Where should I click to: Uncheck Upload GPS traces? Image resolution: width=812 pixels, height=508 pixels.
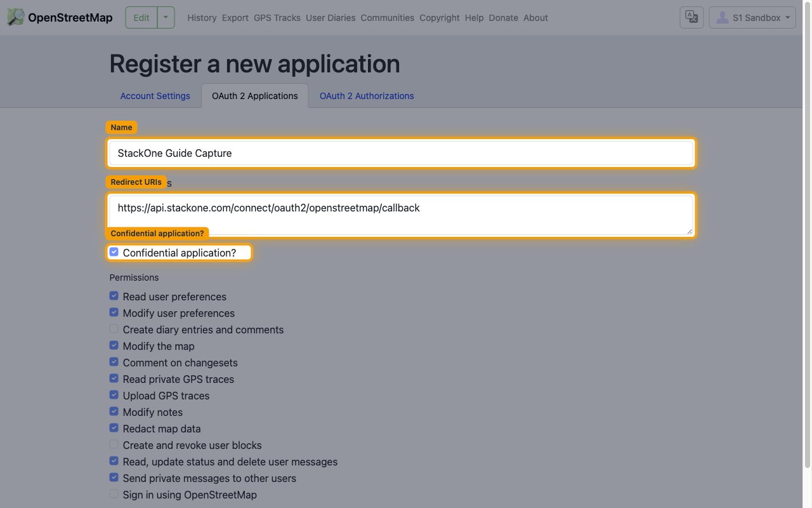pos(114,395)
